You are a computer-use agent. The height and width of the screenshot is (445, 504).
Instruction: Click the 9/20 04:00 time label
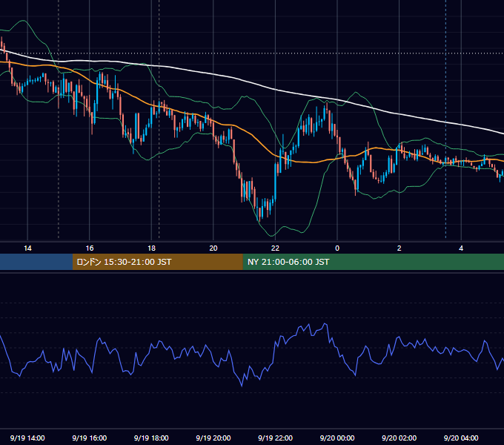461,438
